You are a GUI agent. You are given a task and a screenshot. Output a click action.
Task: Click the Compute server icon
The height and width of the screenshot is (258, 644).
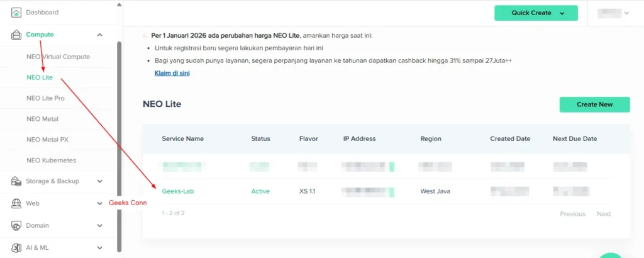(x=16, y=35)
